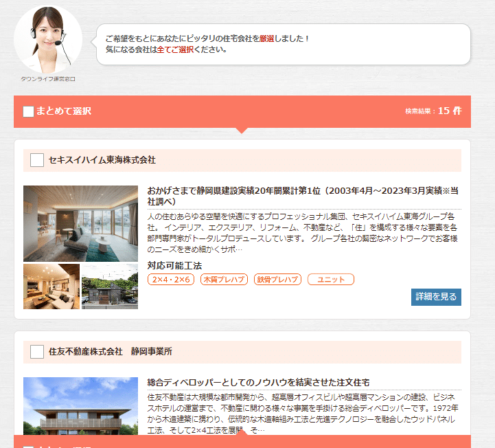Click the 木質プレハブ tag
The image size is (495, 448).
(224, 280)
